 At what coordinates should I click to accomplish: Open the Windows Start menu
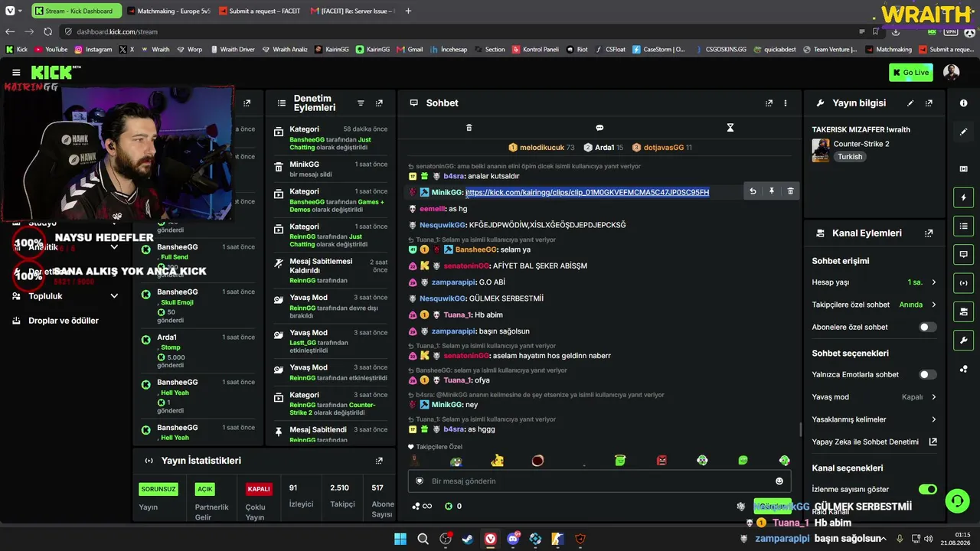pos(400,539)
